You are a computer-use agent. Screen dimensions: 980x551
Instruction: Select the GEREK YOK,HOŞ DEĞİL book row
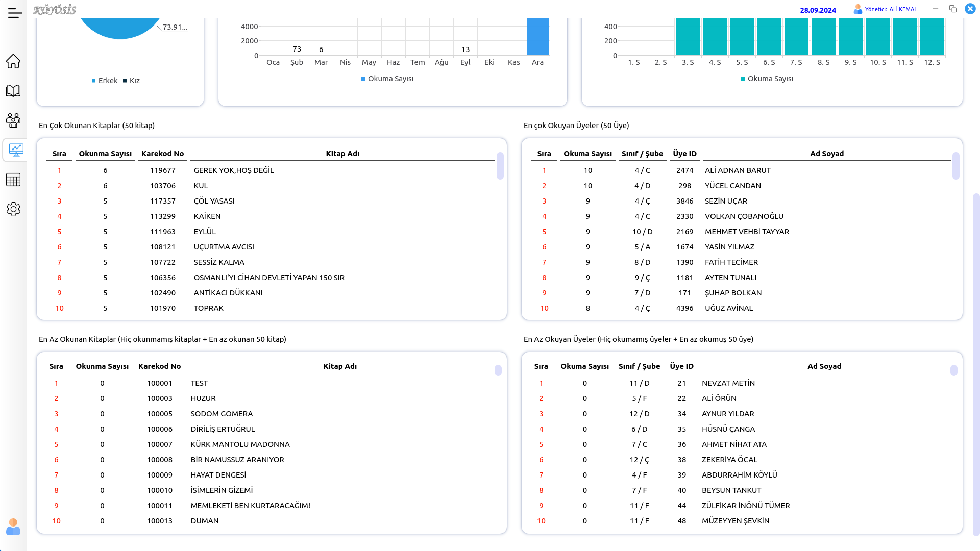pos(234,170)
